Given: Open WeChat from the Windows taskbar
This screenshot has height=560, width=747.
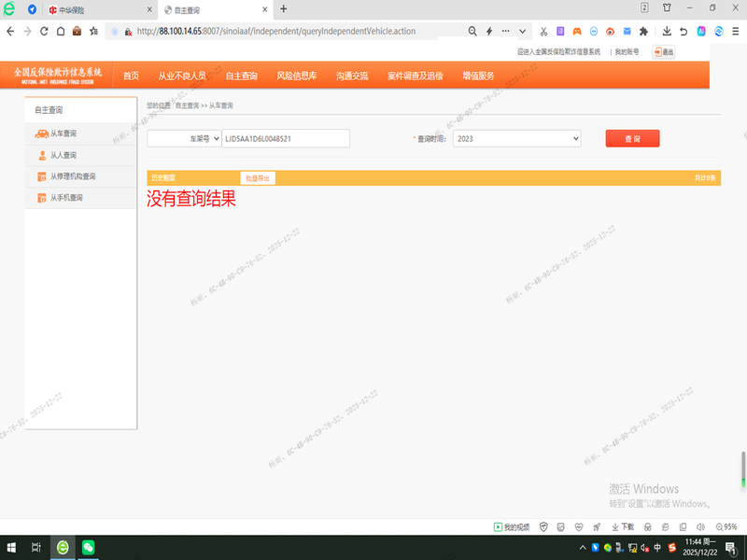Looking at the screenshot, I should coord(89,547).
